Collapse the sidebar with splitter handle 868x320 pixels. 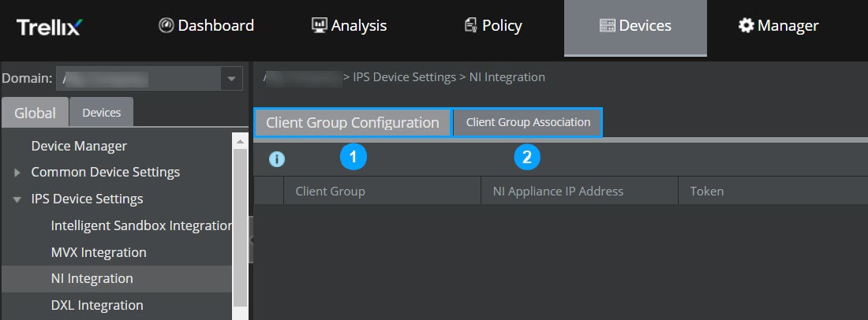pos(250,240)
